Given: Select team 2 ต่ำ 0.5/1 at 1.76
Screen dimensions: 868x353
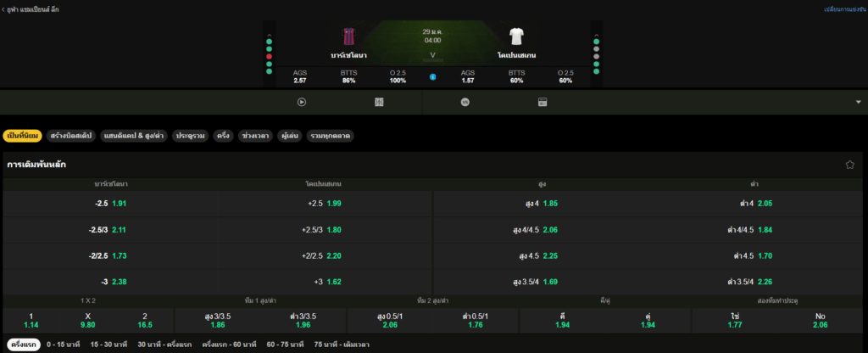Looking at the screenshot, I should pyautogui.click(x=476, y=321).
